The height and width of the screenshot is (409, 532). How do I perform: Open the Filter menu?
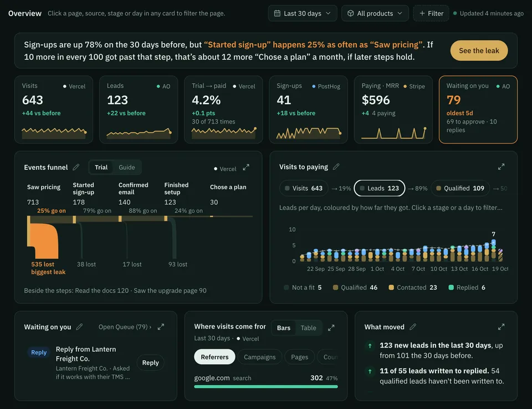point(431,13)
